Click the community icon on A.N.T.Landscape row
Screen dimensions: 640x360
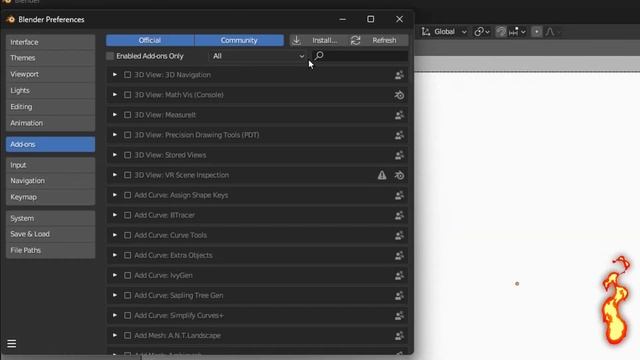coord(399,336)
